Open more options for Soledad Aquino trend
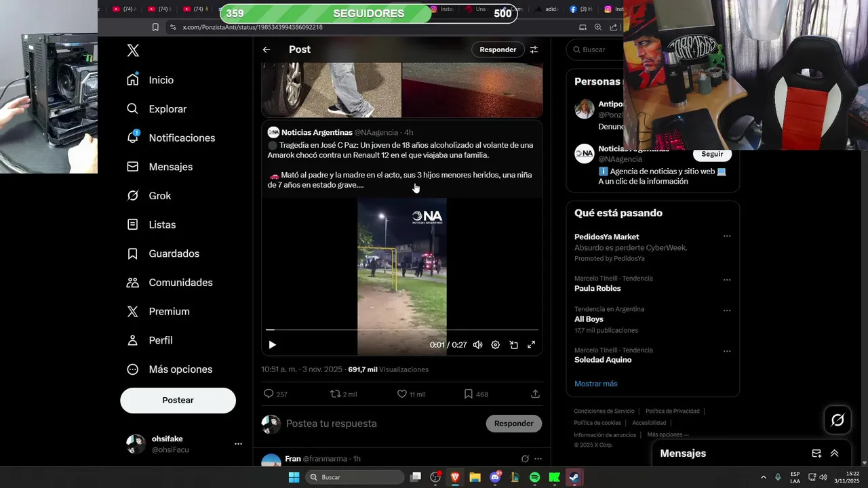The height and width of the screenshot is (488, 868). click(x=727, y=352)
